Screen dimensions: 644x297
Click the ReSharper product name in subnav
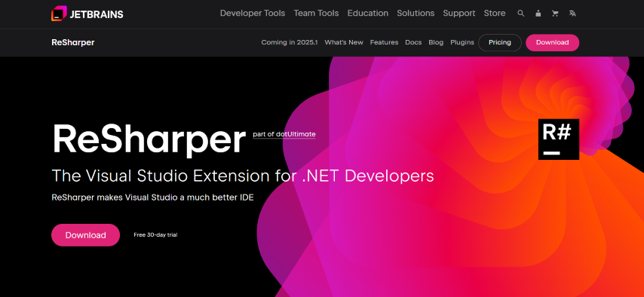[x=73, y=42]
